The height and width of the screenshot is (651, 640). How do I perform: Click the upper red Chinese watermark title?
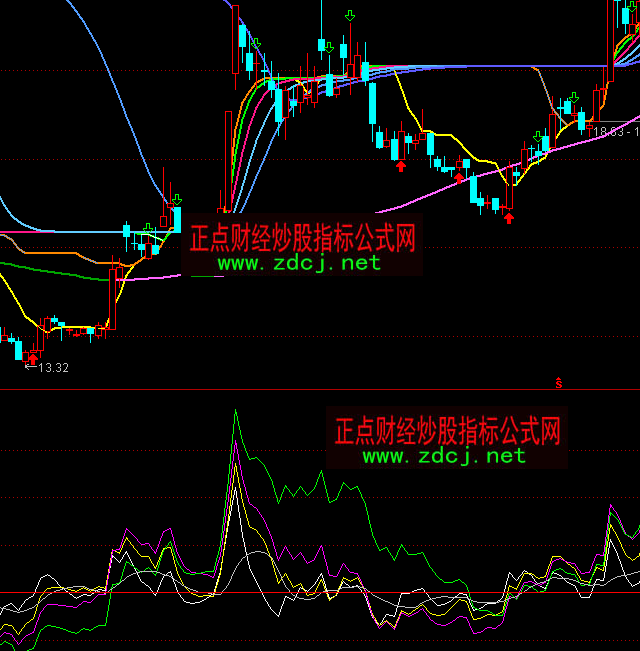tap(302, 238)
